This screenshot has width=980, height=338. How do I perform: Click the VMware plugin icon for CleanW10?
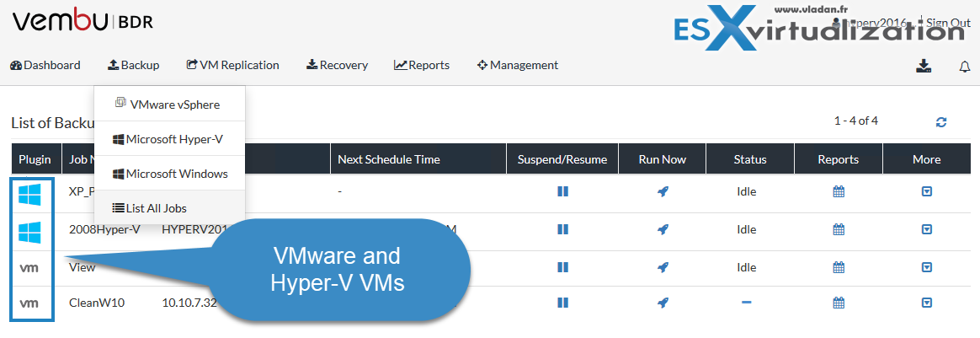29,303
